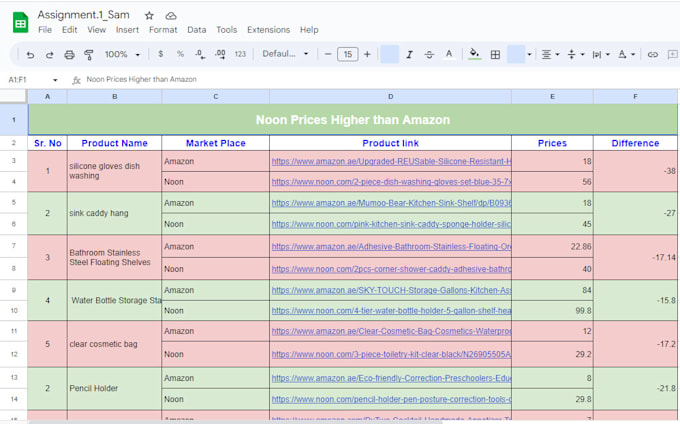This screenshot has height=424, width=680.
Task: Open the zoom 100% dropdown
Action: [122, 55]
